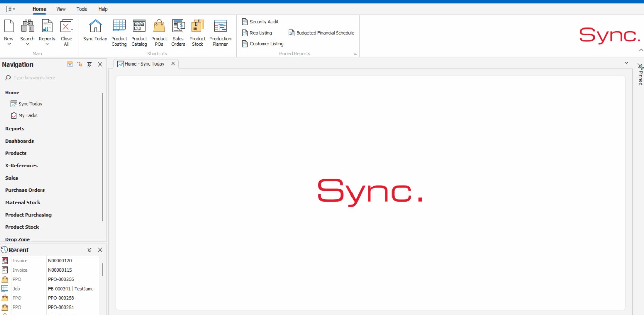Expand the Home navigation group
This screenshot has height=315, width=644.
click(x=12, y=93)
